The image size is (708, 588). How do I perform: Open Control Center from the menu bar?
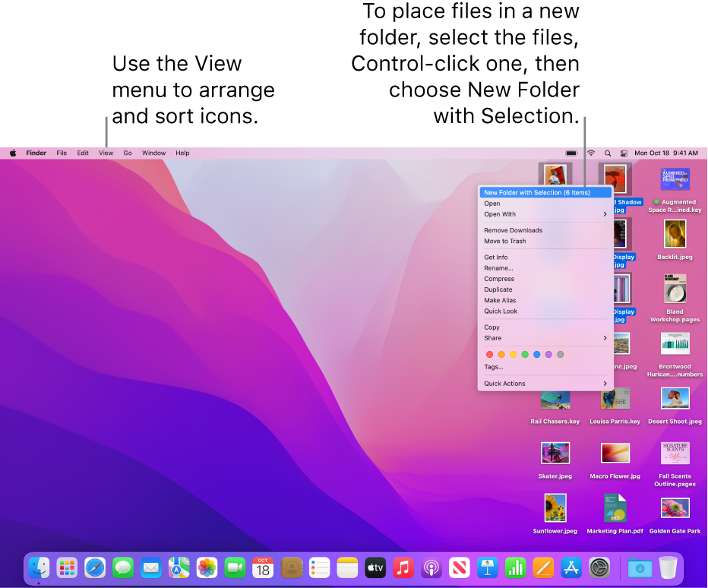[623, 153]
